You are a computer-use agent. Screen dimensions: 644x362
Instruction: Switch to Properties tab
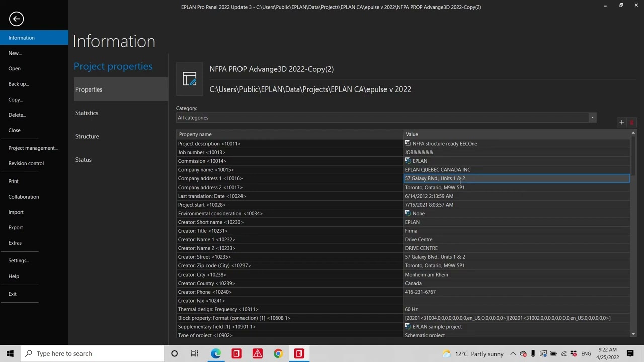pos(121,89)
